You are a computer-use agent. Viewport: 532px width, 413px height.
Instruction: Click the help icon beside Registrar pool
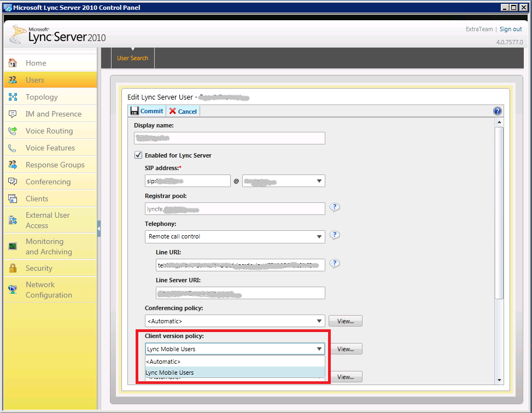click(x=334, y=207)
